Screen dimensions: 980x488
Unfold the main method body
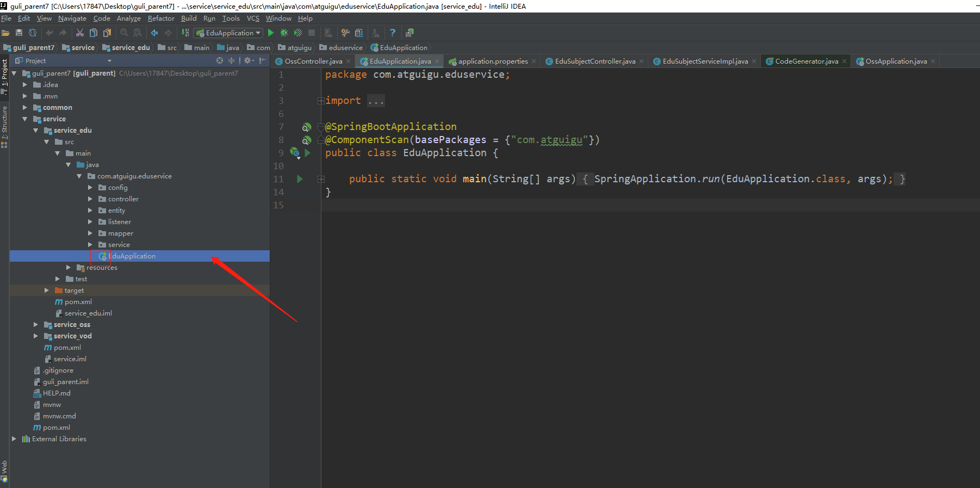pos(321,179)
